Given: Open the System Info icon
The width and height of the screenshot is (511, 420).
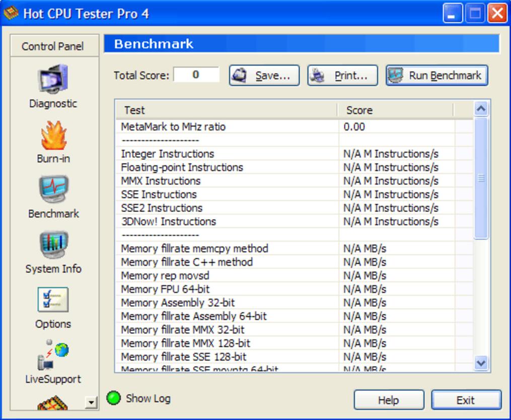Looking at the screenshot, I should pyautogui.click(x=53, y=246).
